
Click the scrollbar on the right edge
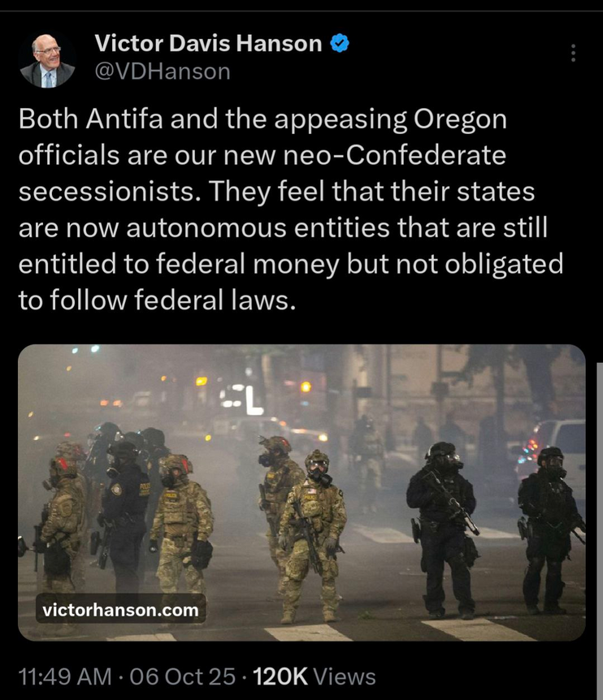(x=600, y=531)
